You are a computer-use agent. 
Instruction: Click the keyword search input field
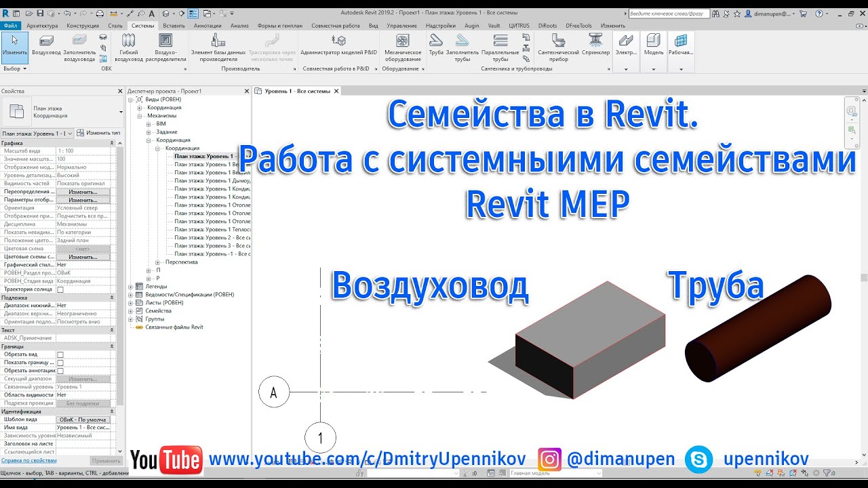[x=669, y=14]
